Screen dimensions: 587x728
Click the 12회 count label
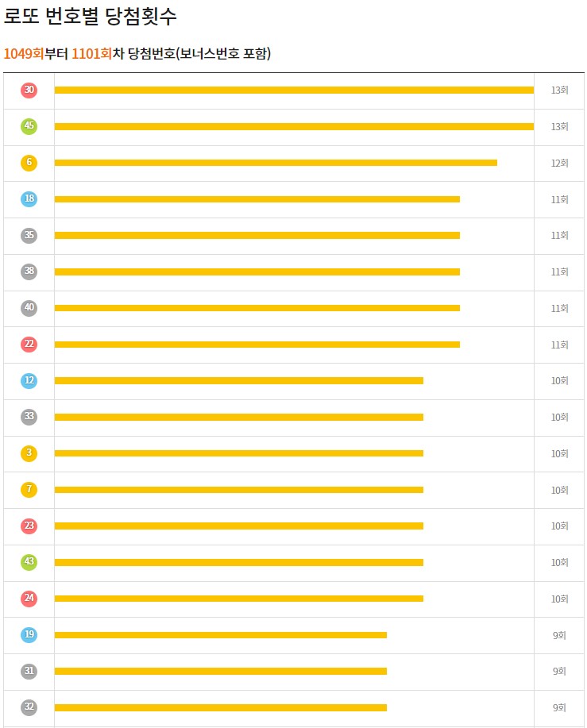[560, 163]
